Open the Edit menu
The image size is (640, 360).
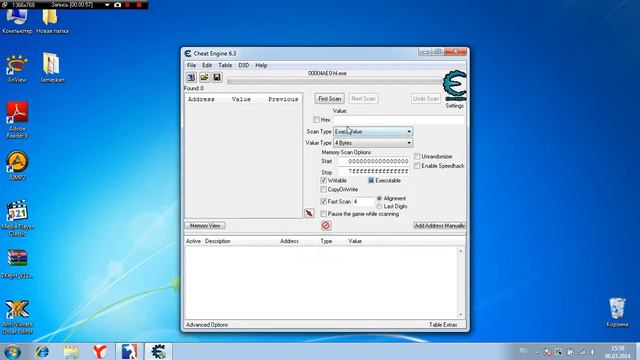(207, 65)
